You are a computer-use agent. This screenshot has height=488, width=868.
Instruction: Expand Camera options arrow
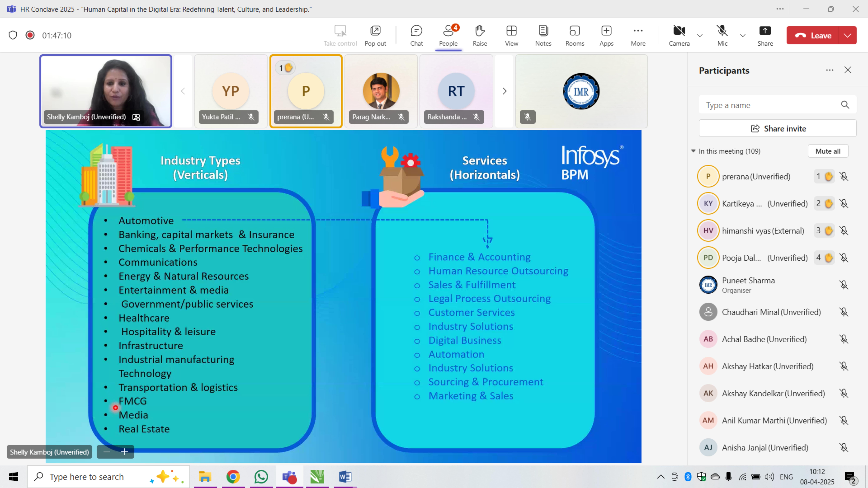[x=700, y=35]
